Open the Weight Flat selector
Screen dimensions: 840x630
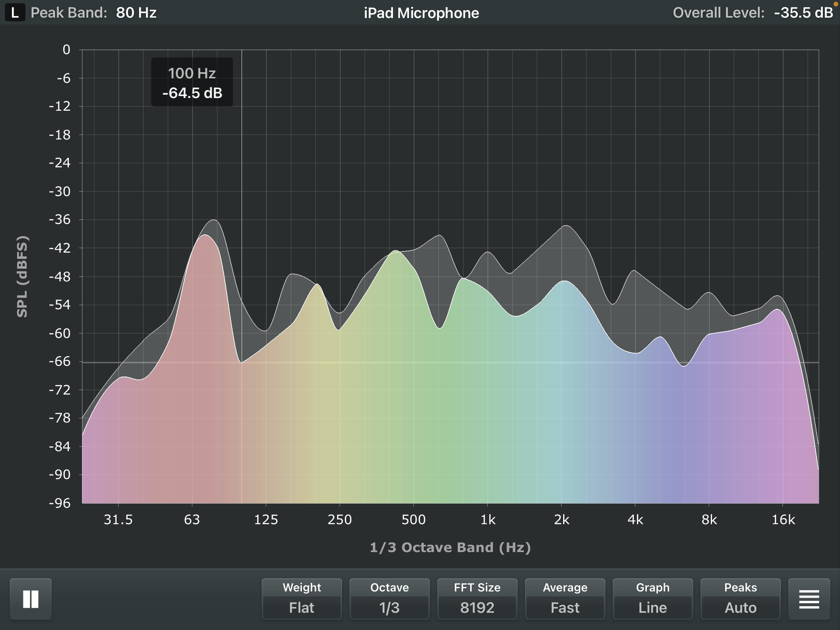coord(301,599)
